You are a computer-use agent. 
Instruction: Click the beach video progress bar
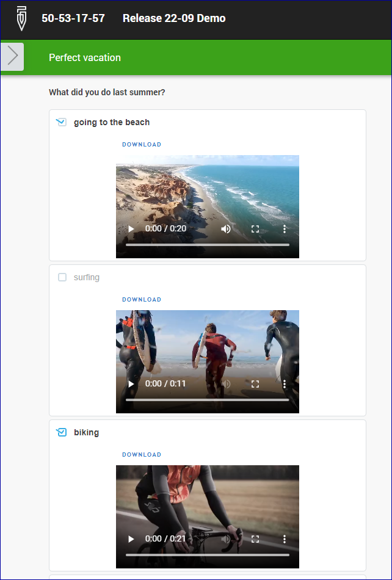point(208,244)
